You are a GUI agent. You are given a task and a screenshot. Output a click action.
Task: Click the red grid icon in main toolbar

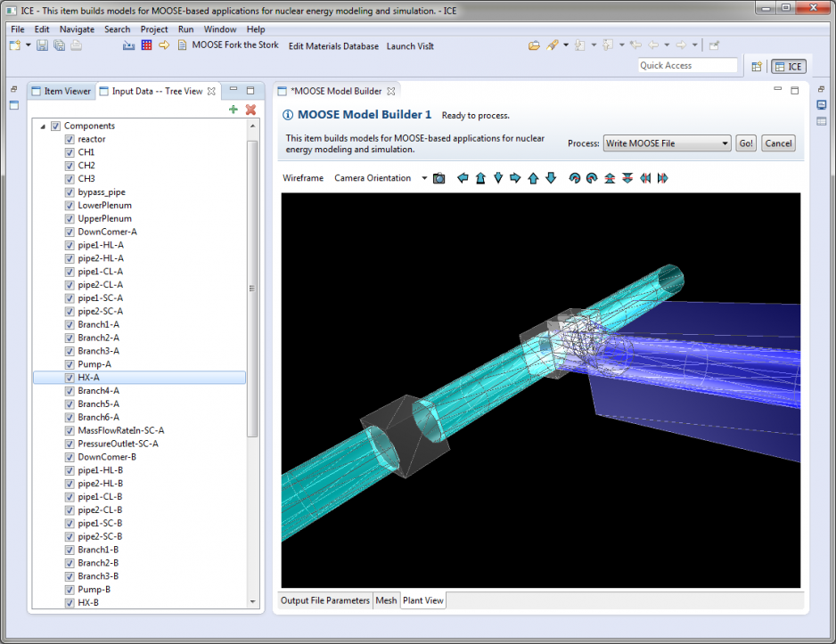tap(147, 45)
